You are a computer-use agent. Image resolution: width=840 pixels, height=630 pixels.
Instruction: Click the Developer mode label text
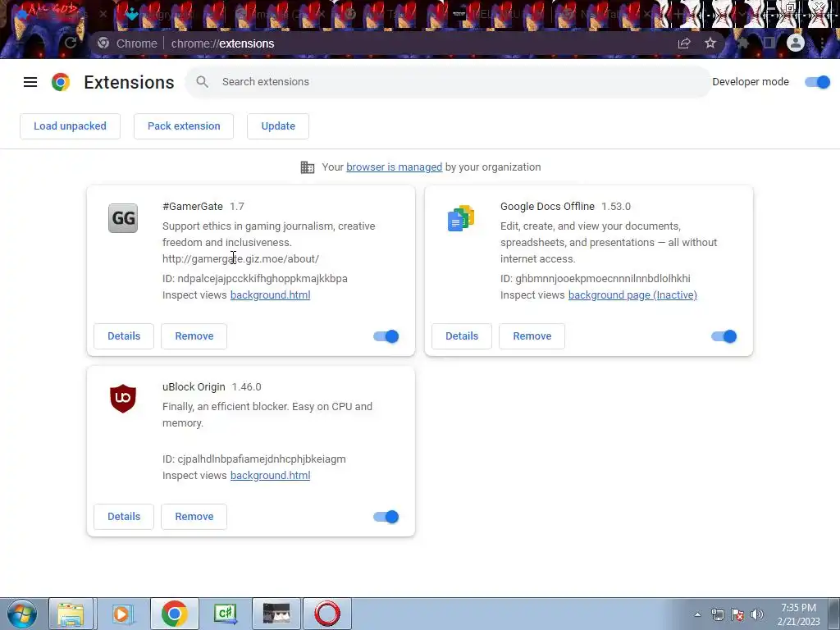tap(751, 82)
